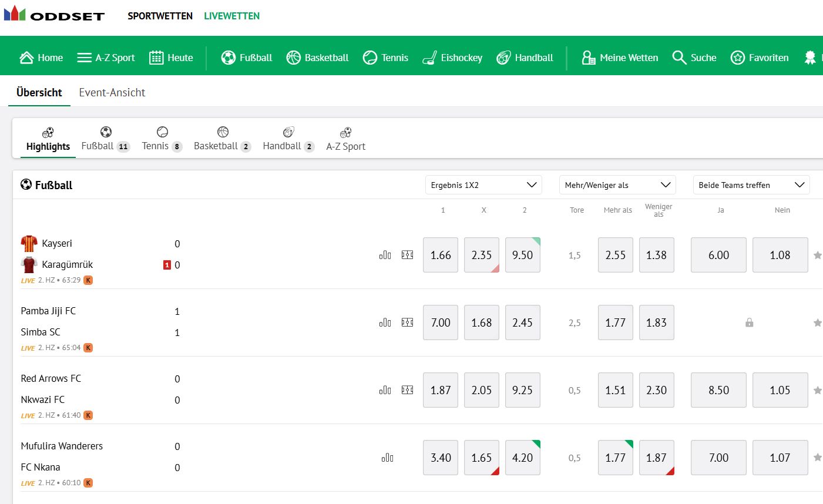Click the ODDSET logo
Screen dimensions: 823x504
(x=55, y=15)
